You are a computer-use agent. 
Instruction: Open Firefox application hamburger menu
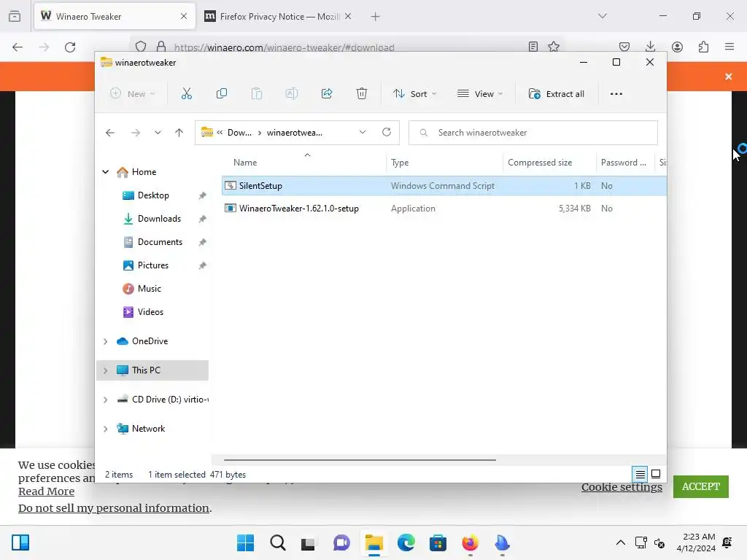click(729, 47)
